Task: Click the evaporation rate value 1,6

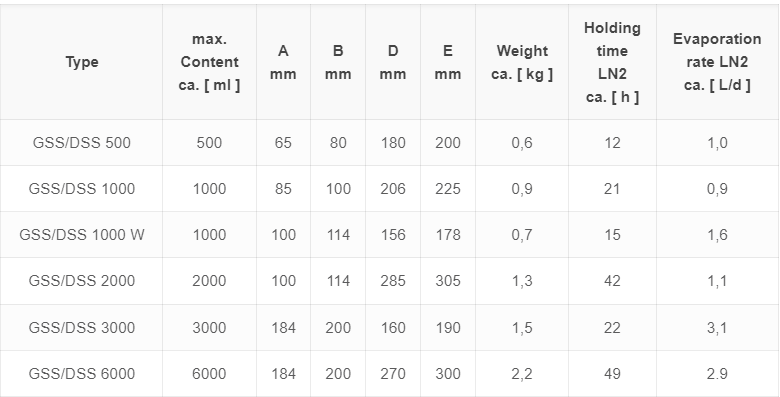Action: [x=717, y=234]
